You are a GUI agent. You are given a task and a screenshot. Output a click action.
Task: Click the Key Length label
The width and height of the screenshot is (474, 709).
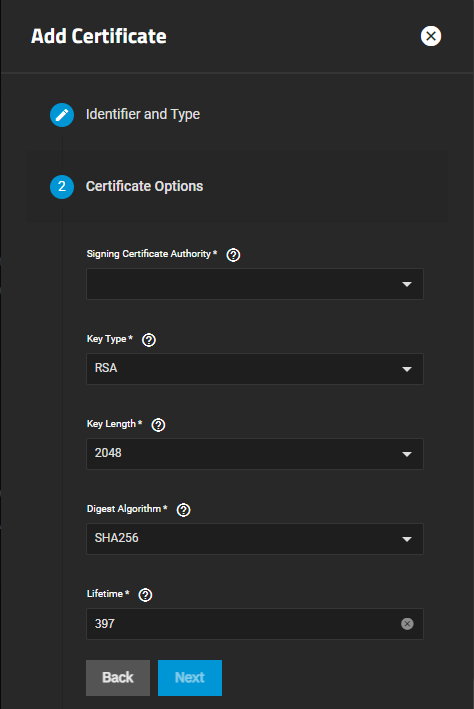114,424
